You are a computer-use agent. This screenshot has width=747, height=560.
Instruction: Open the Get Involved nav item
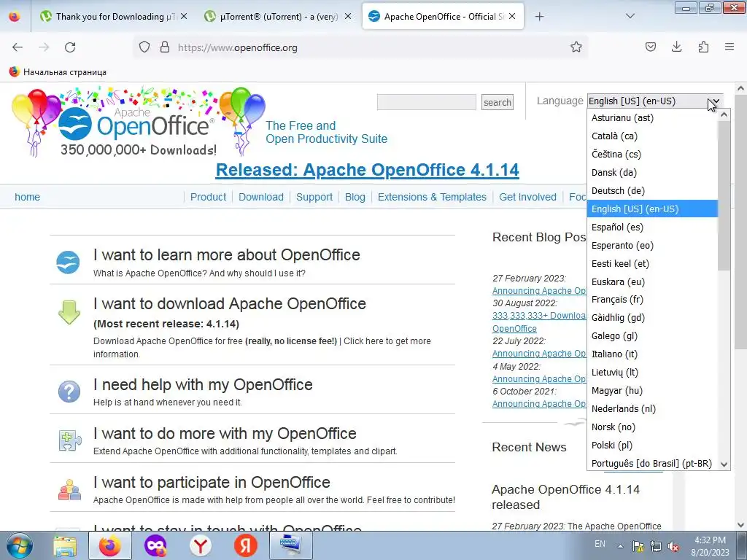point(527,197)
